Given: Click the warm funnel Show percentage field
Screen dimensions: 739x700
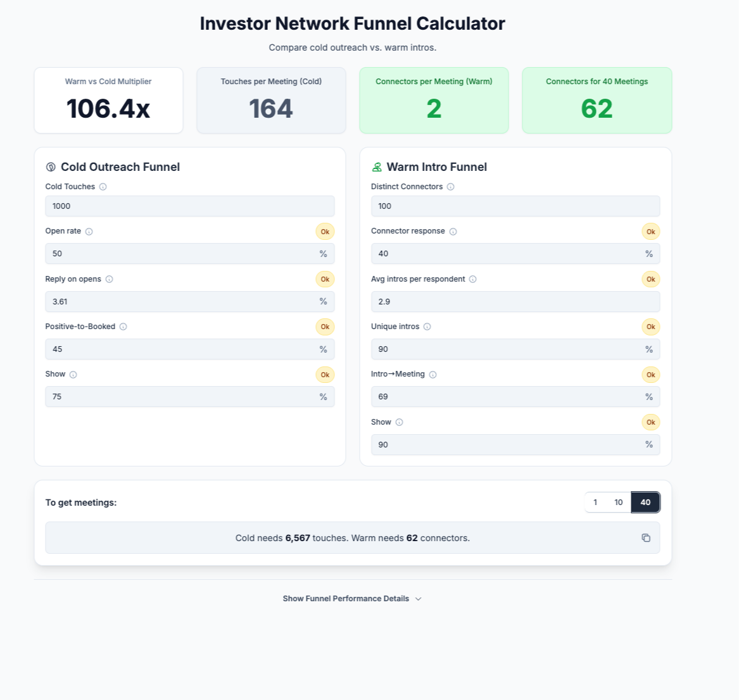Looking at the screenshot, I should (x=507, y=445).
